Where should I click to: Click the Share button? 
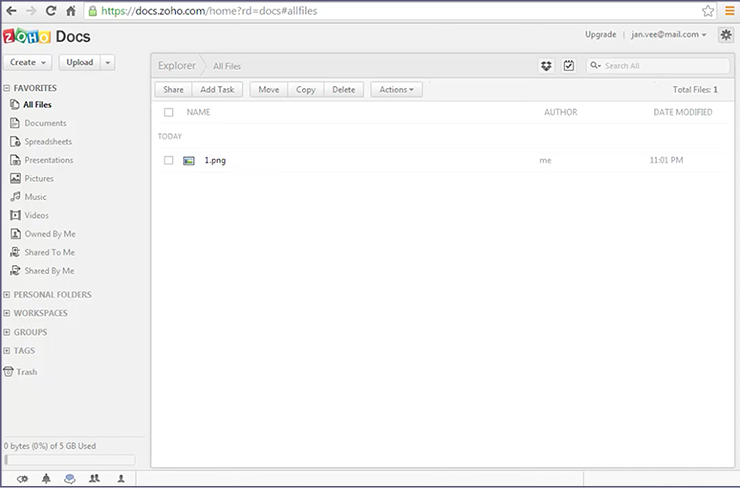[173, 90]
